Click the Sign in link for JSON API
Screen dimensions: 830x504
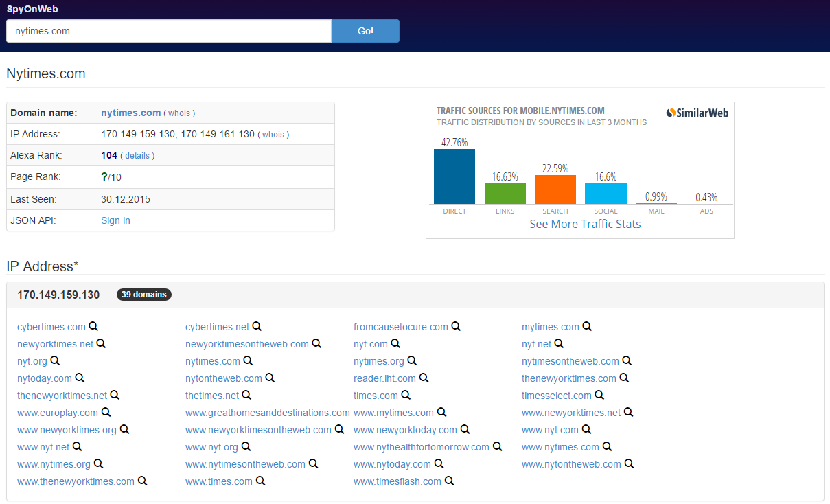(115, 220)
